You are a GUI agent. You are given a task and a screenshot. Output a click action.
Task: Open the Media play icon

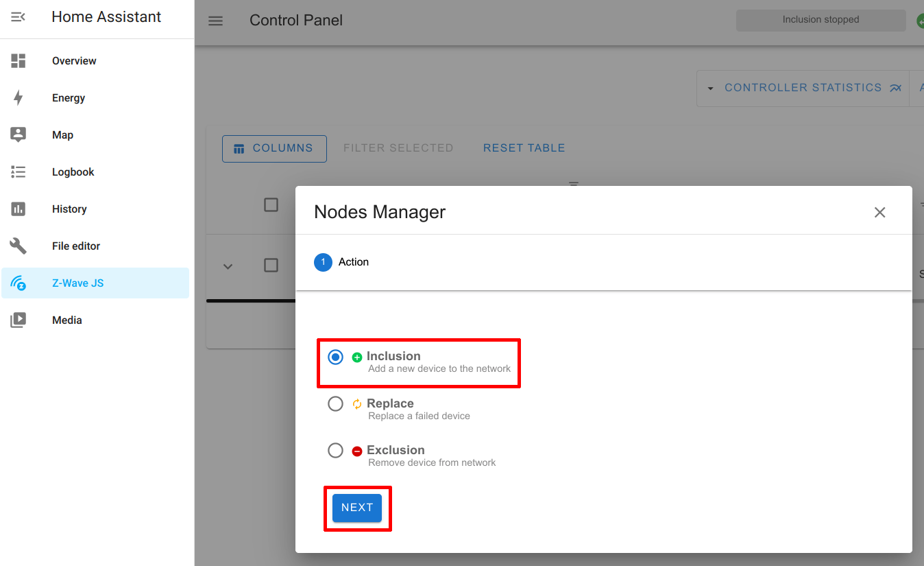19,320
